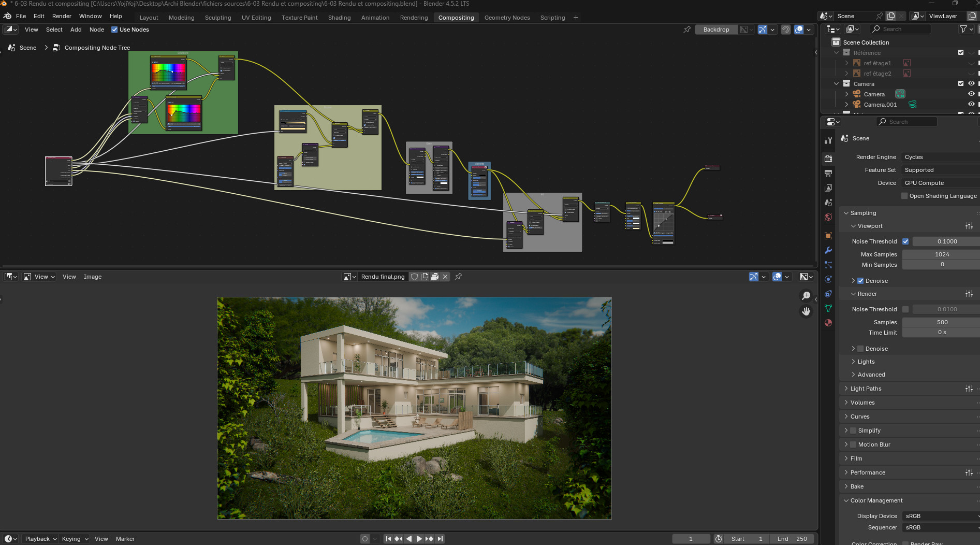Open the World properties tab icon
The image size is (980, 545).
(x=828, y=217)
